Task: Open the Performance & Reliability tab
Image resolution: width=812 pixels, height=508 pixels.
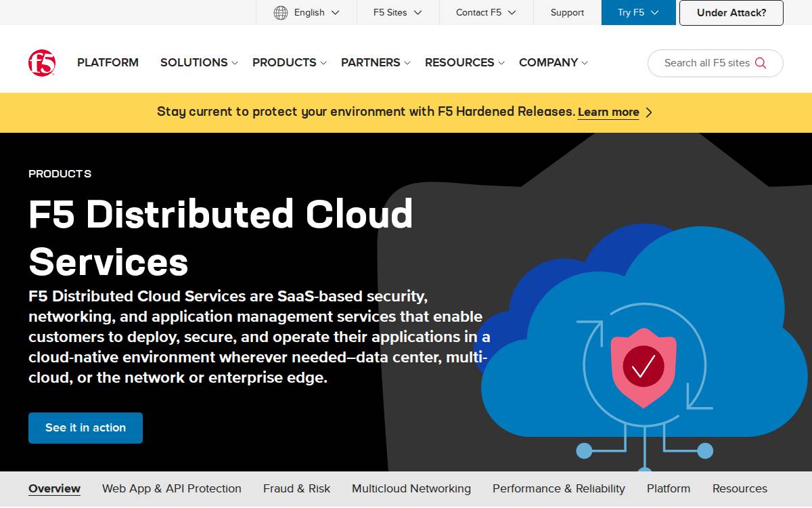Action: click(559, 488)
